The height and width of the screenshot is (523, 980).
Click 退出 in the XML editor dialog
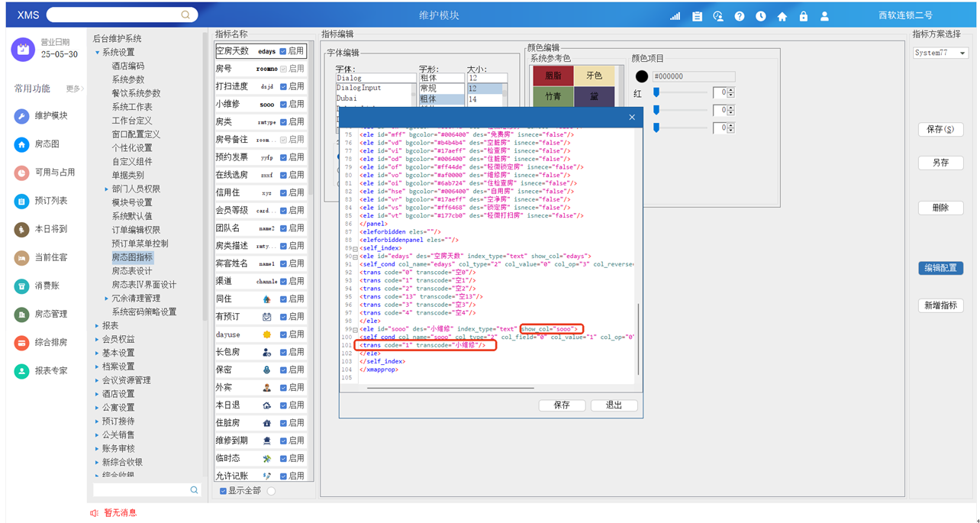tap(614, 405)
